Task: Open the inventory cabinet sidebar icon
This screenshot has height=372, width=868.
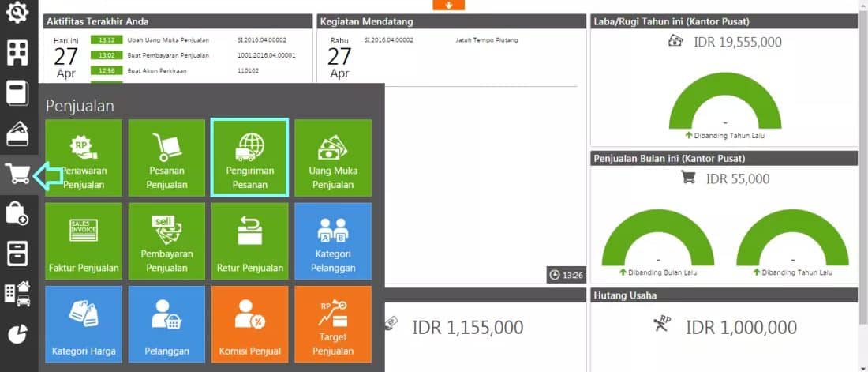Action: 17,254
